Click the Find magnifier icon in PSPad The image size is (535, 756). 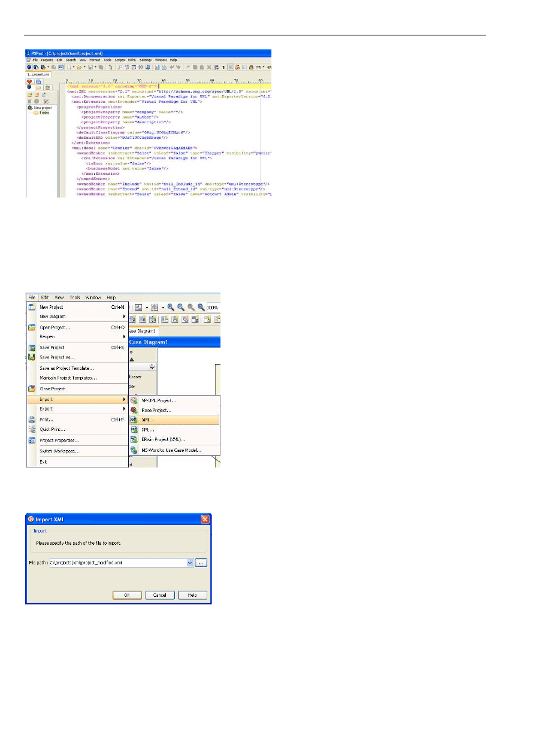[x=120, y=68]
